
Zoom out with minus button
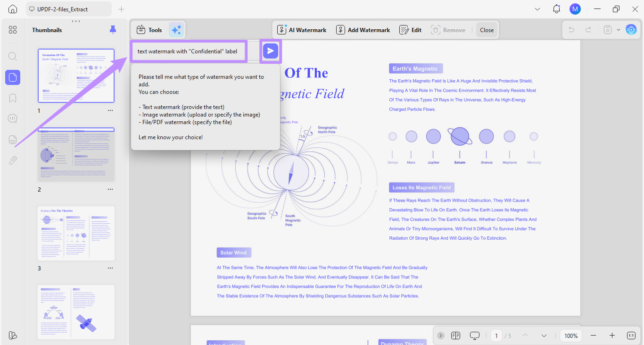coord(593,336)
